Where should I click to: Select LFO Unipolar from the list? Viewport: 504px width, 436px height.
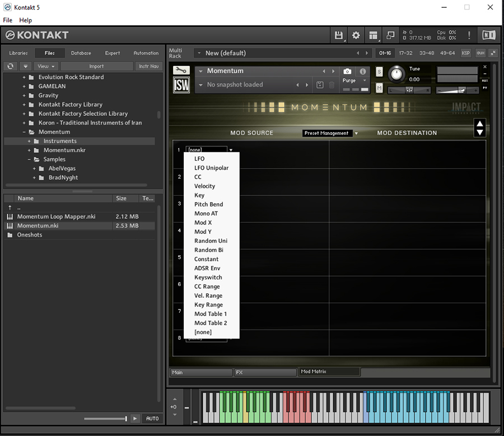click(x=211, y=168)
